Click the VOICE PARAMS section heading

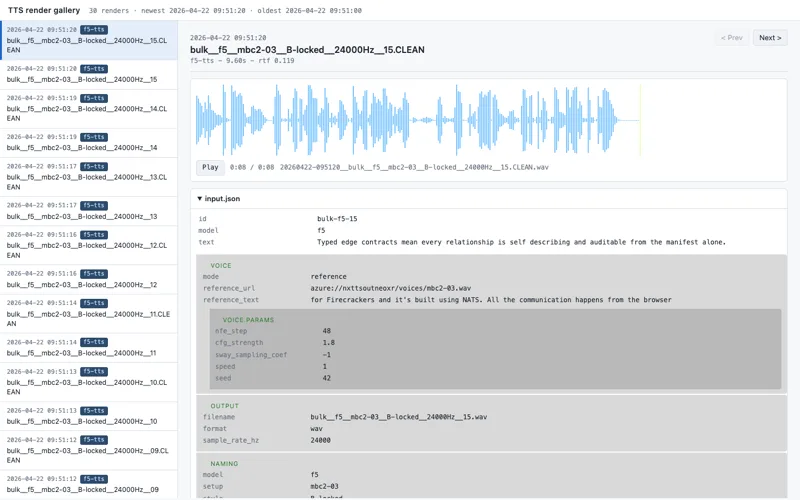point(248,320)
